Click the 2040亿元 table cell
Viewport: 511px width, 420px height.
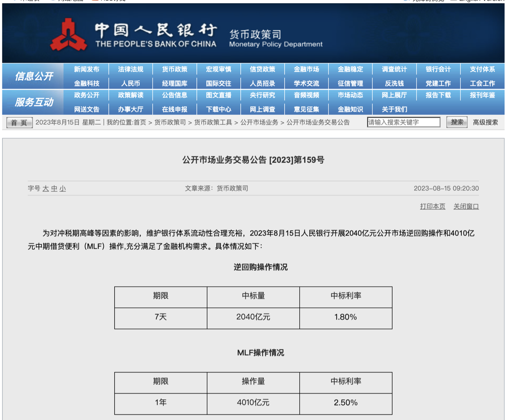point(253,318)
